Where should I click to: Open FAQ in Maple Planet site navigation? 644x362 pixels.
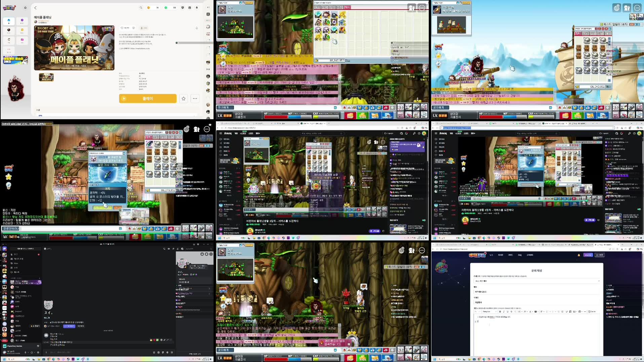coord(520,255)
